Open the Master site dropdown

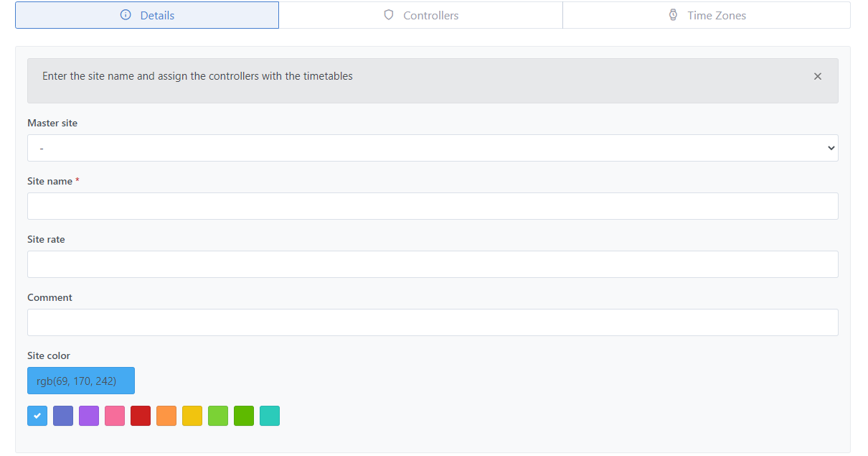[x=433, y=148]
